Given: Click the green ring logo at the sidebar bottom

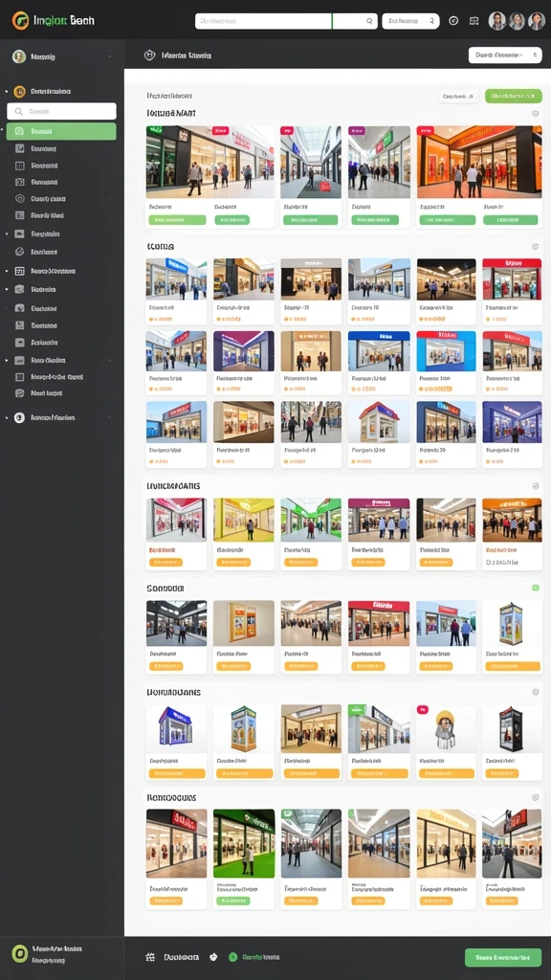Looking at the screenshot, I should point(20,954).
